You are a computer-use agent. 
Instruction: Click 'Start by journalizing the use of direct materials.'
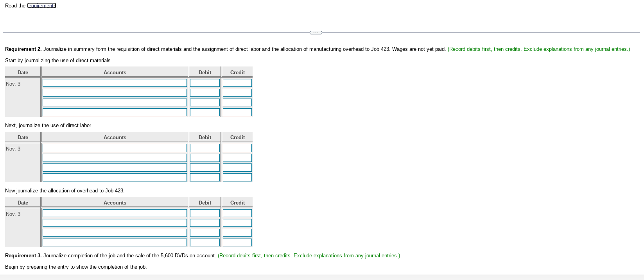(x=58, y=60)
